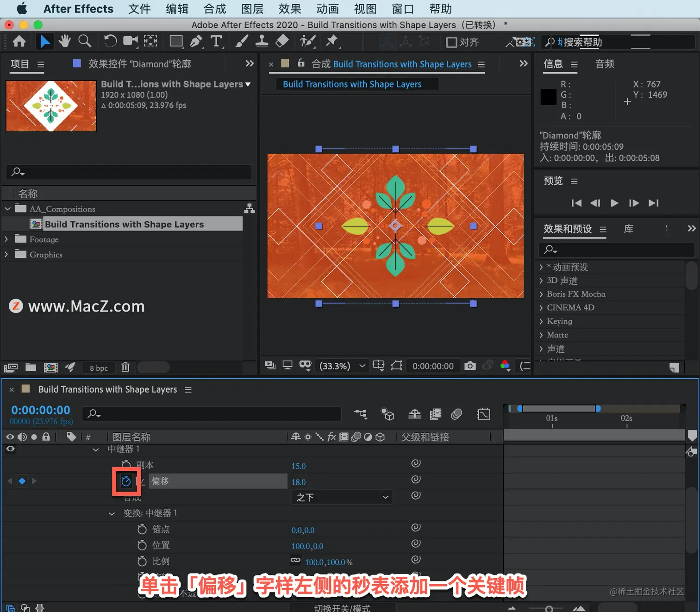This screenshot has height=612, width=700.
Task: Click the 切换开关/模式 button
Action: (x=342, y=608)
